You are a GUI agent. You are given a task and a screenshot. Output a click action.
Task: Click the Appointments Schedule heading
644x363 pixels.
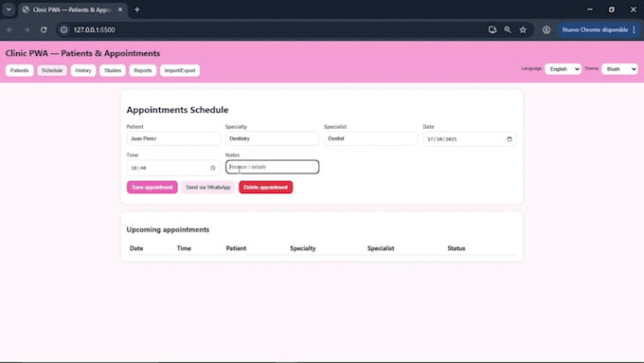click(x=177, y=110)
